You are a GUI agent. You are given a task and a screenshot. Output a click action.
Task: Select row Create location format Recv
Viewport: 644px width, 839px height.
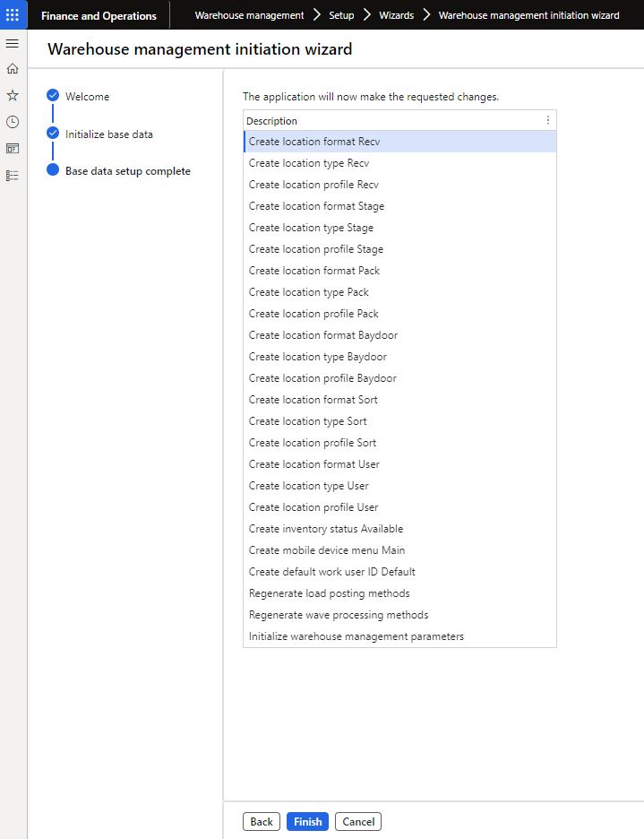point(314,142)
